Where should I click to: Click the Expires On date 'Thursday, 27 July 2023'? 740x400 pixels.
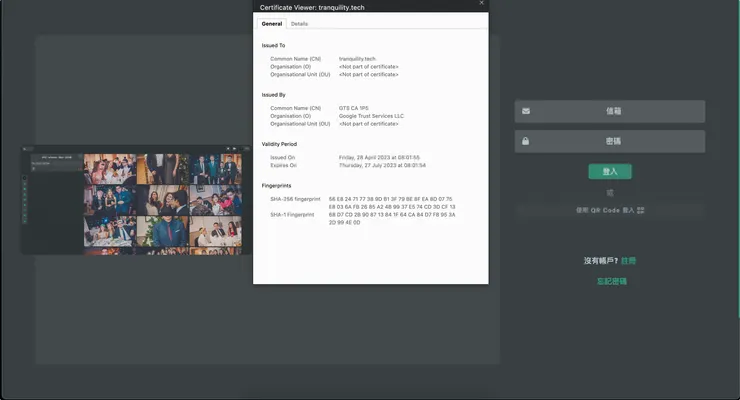point(382,166)
